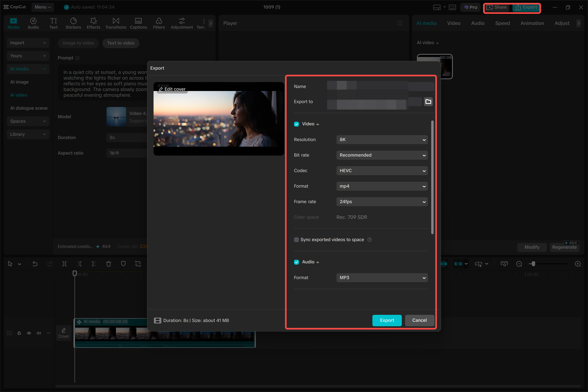Change the HEVC codec dropdown
588x392 pixels.
click(x=382, y=170)
